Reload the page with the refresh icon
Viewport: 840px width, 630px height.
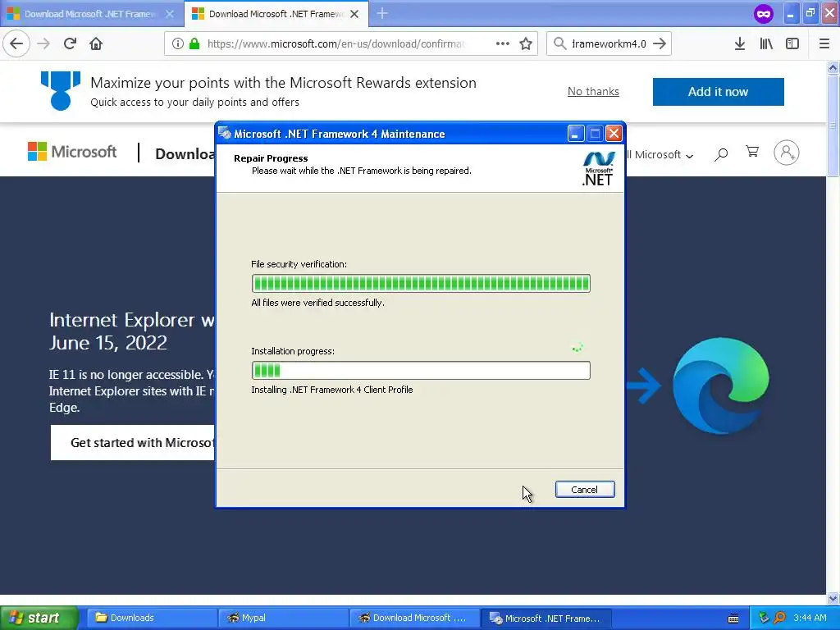pos(70,43)
